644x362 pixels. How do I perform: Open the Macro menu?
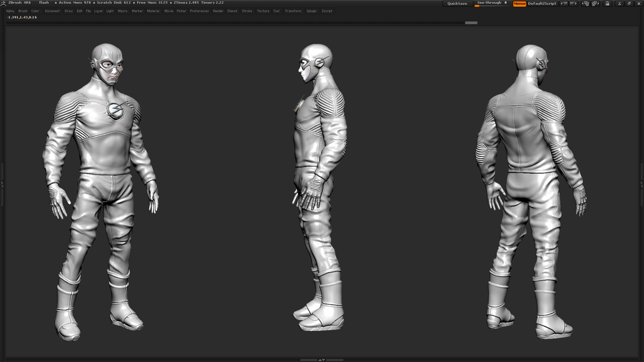[123, 11]
